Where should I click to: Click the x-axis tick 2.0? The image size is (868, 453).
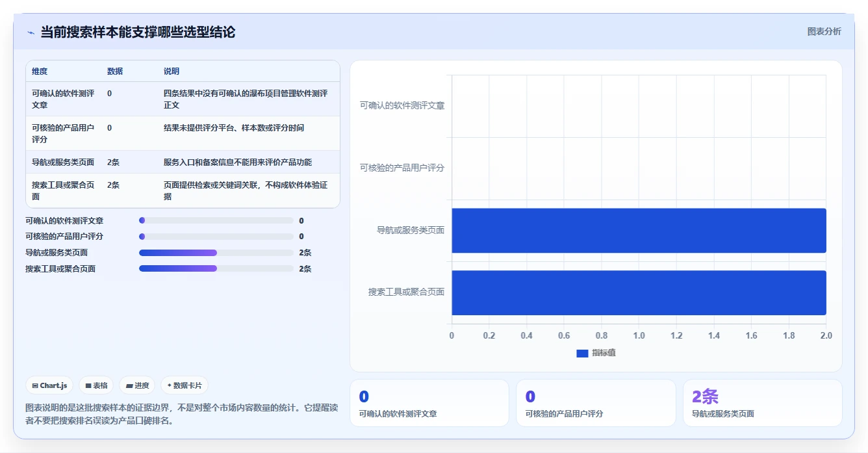[x=826, y=335]
